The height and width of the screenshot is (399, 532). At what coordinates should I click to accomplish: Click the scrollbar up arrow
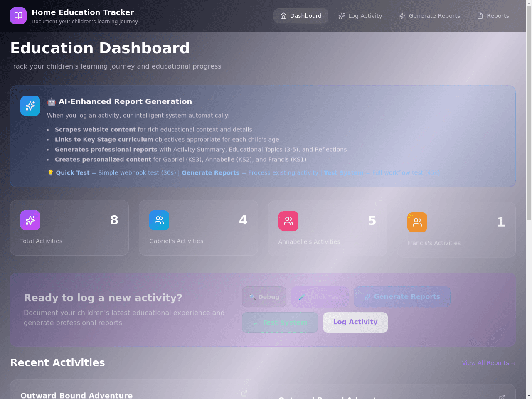[529, 3]
